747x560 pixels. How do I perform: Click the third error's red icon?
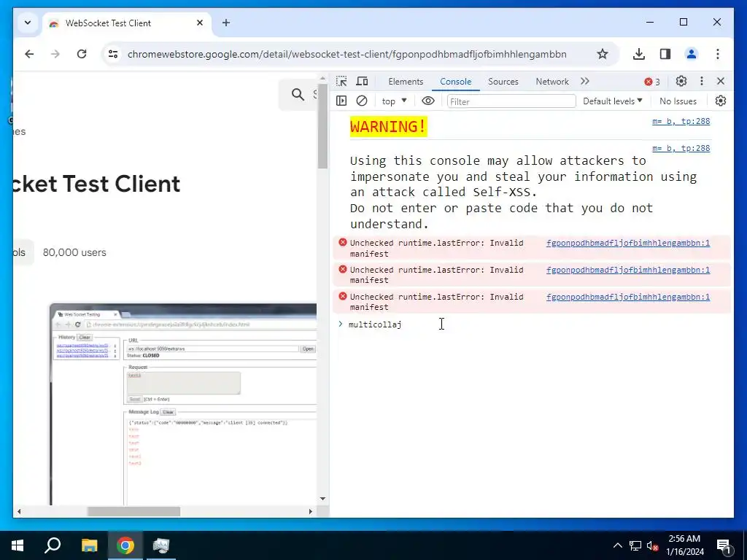343,296
